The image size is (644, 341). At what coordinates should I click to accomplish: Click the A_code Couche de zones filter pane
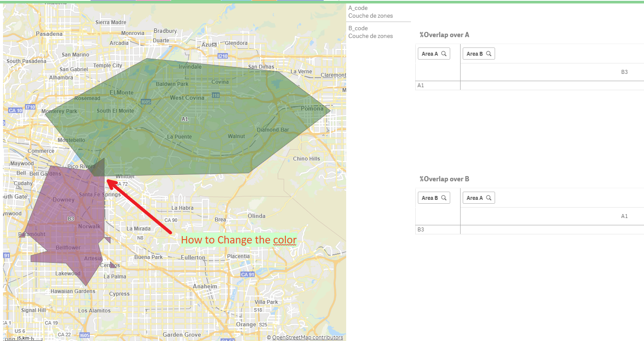pyautogui.click(x=379, y=12)
